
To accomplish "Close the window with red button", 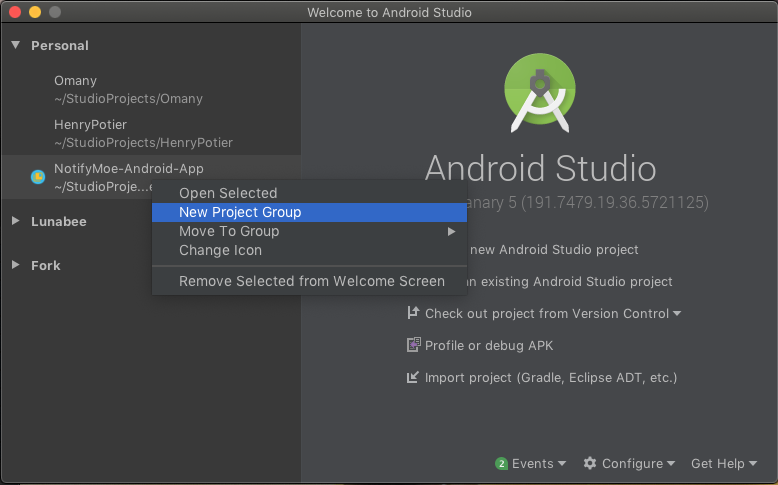I will [x=15, y=12].
